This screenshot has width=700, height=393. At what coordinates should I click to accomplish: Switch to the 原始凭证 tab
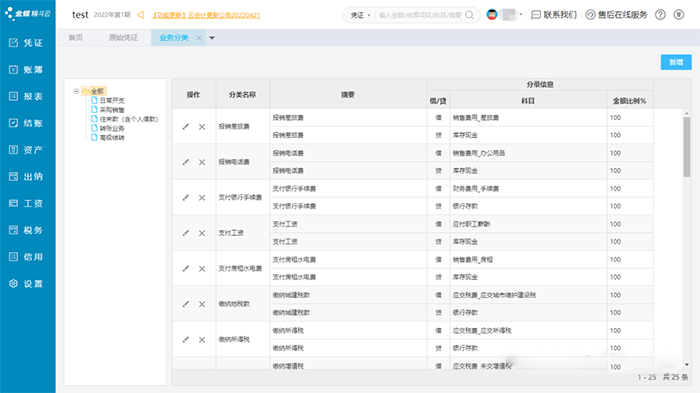[123, 38]
